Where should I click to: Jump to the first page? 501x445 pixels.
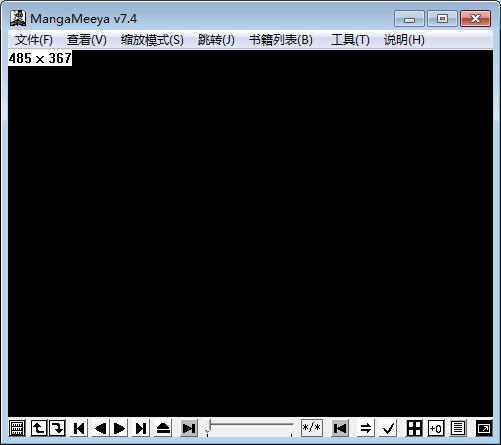pyautogui.click(x=79, y=428)
